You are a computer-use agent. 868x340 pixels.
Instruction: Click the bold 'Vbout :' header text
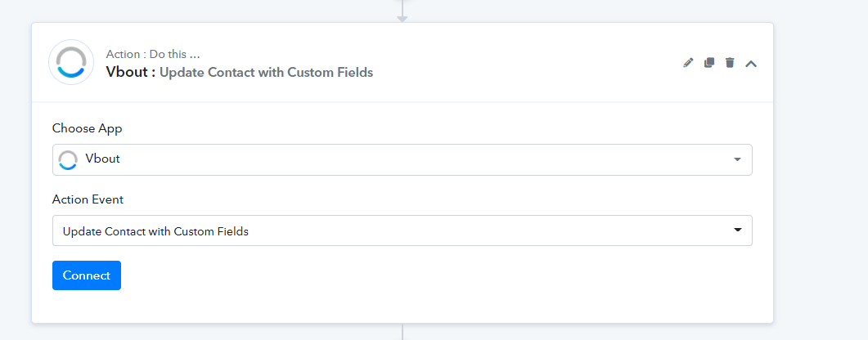pyautogui.click(x=131, y=73)
